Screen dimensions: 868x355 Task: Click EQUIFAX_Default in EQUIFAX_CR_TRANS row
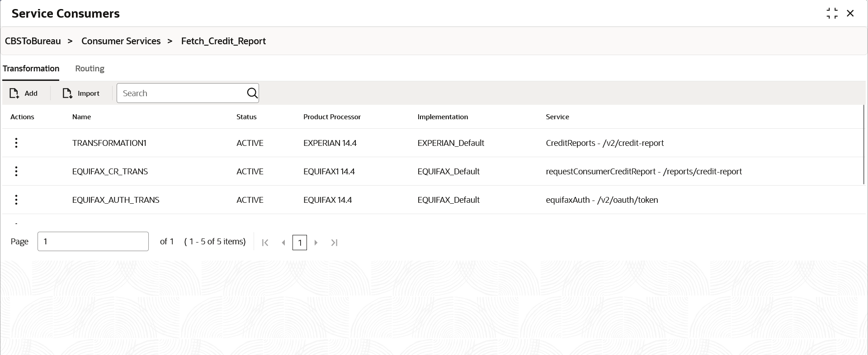[x=448, y=172]
